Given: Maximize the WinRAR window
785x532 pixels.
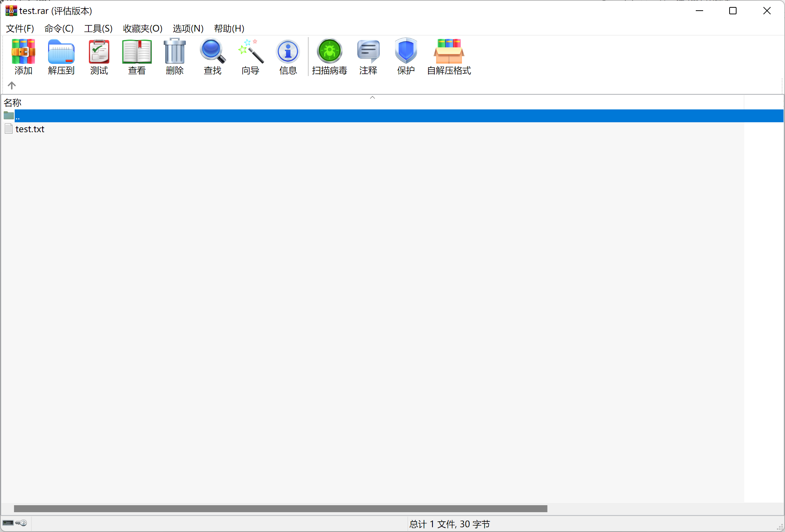Looking at the screenshot, I should coord(733,11).
